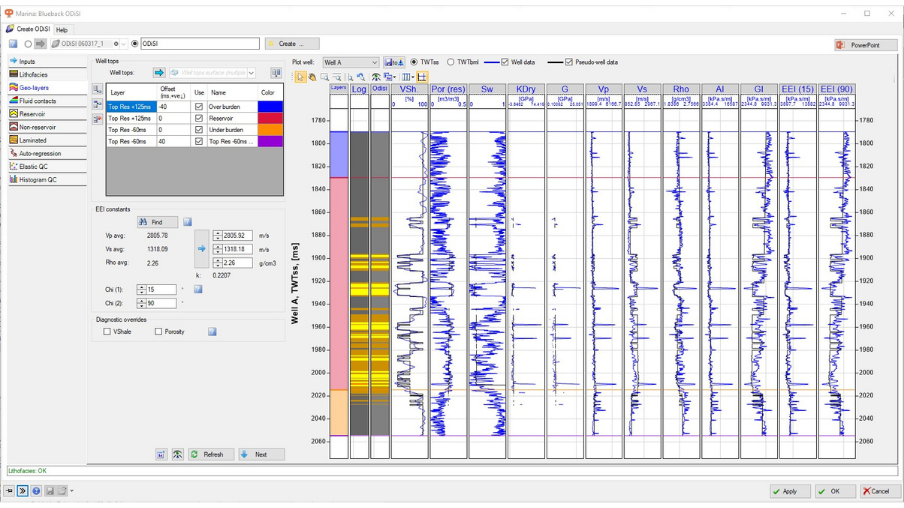
Task: Open the Help menu
Action: coord(62,30)
